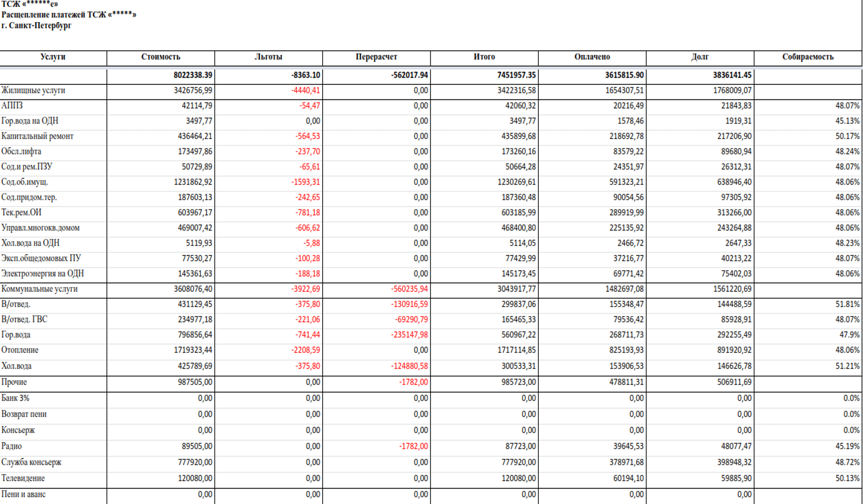Click the recalculation value -560235,94
Viewport: 863px width, 504px height.
(409, 289)
